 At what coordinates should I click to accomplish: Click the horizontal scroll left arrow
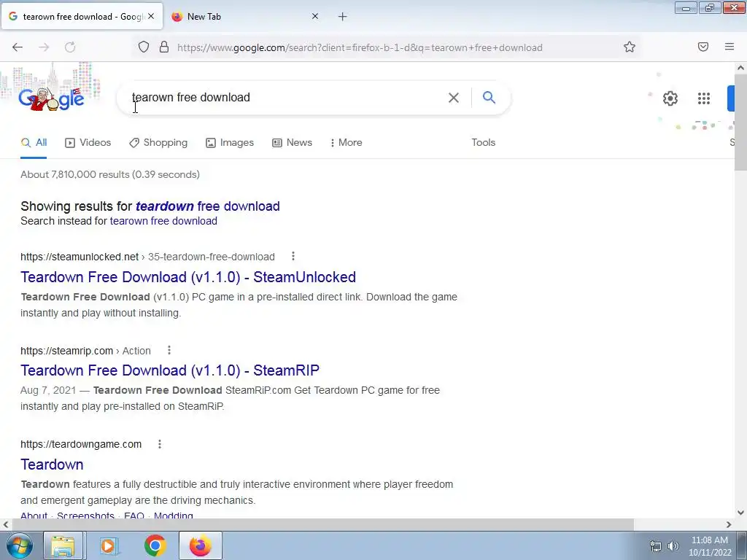[x=6, y=524]
